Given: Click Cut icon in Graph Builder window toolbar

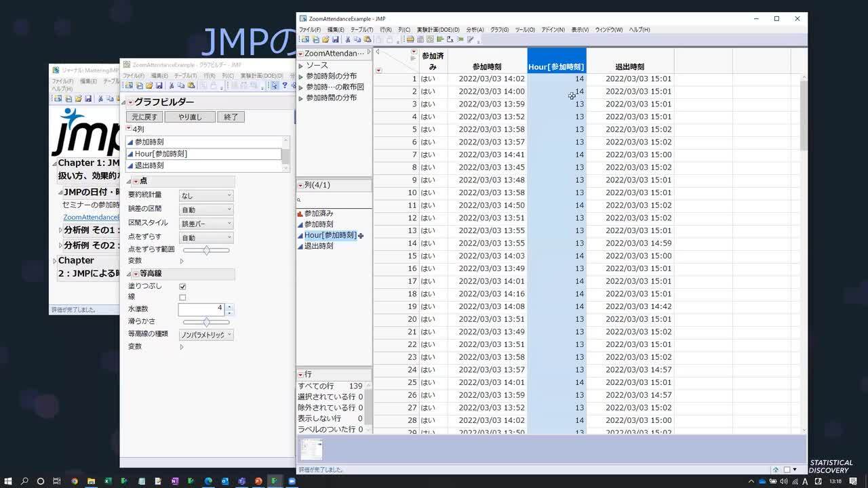Looking at the screenshot, I should click(x=171, y=85).
